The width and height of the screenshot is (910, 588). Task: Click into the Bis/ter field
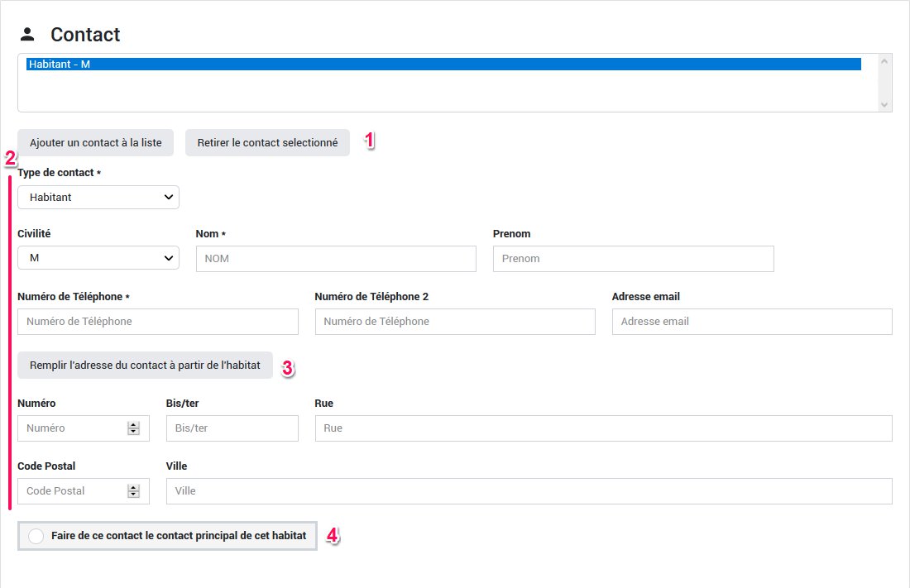pyautogui.click(x=232, y=428)
